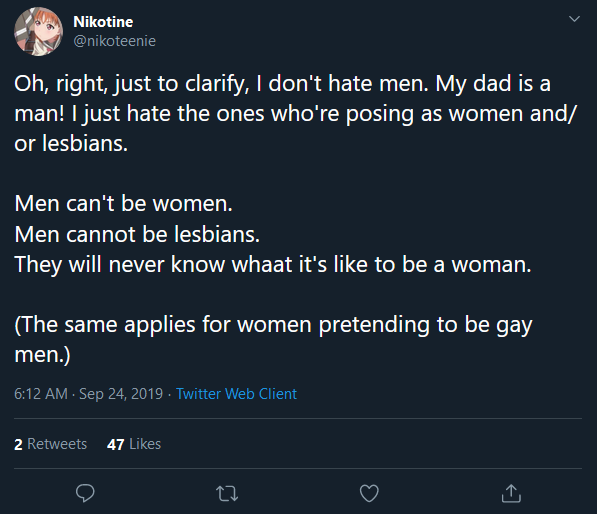Click the retweet arrows icon

click(227, 493)
